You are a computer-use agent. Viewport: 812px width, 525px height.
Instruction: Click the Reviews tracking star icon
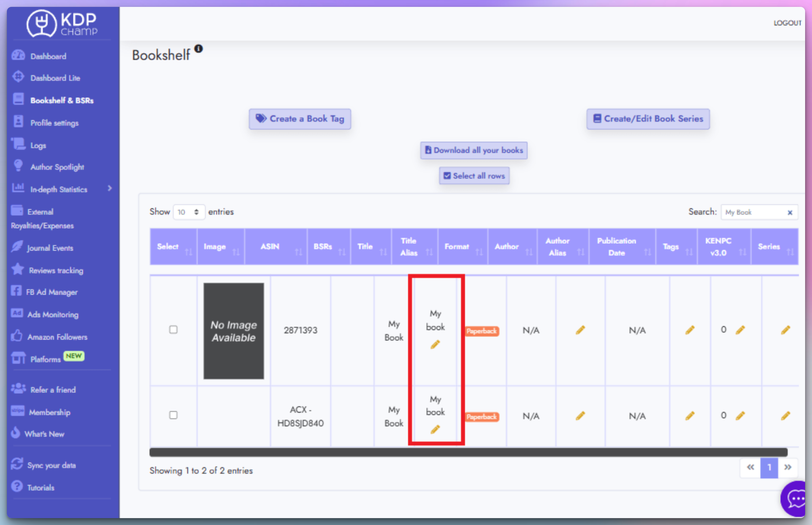pos(18,269)
